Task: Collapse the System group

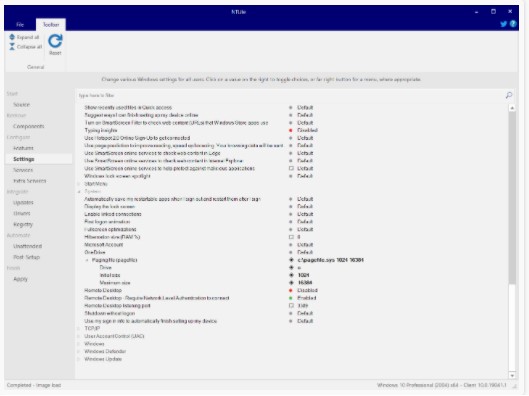Action: click(79, 192)
